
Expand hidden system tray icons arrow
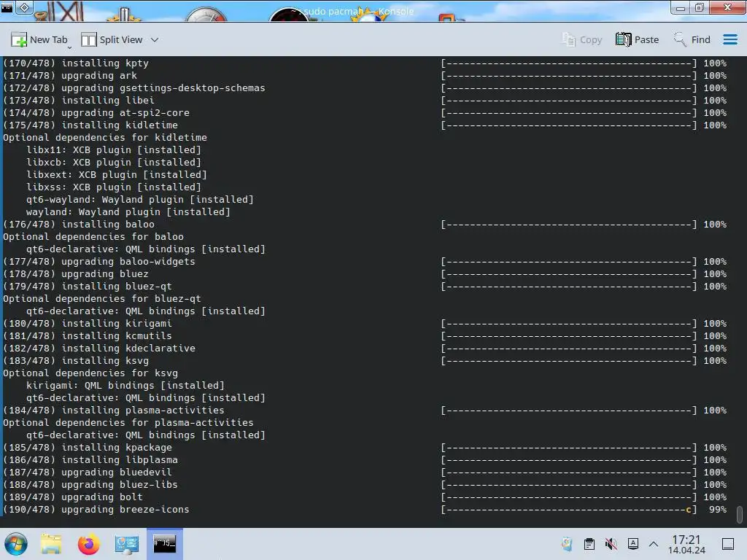654,544
